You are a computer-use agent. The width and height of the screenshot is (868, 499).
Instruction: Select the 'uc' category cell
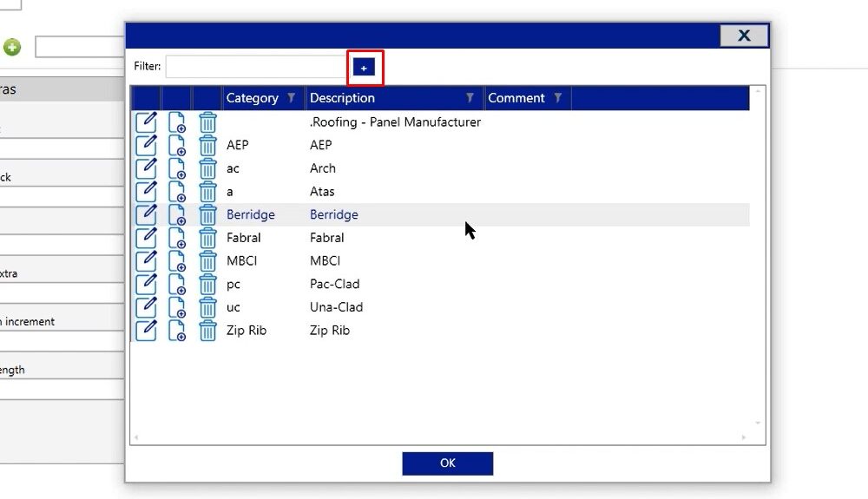click(233, 307)
